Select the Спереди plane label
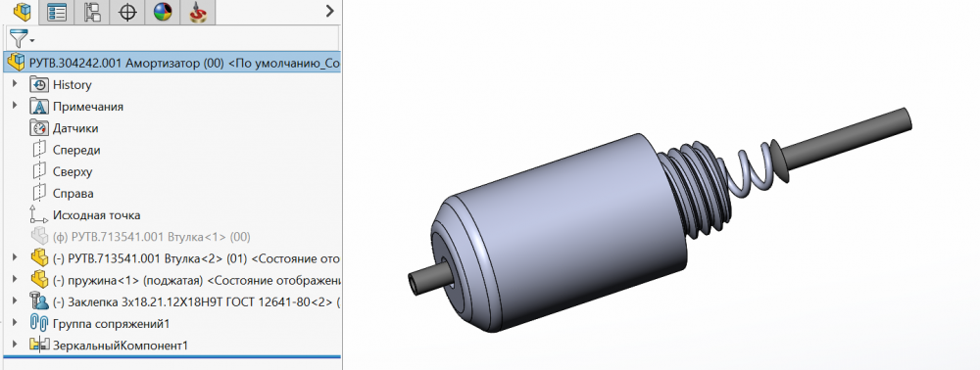 click(x=76, y=151)
